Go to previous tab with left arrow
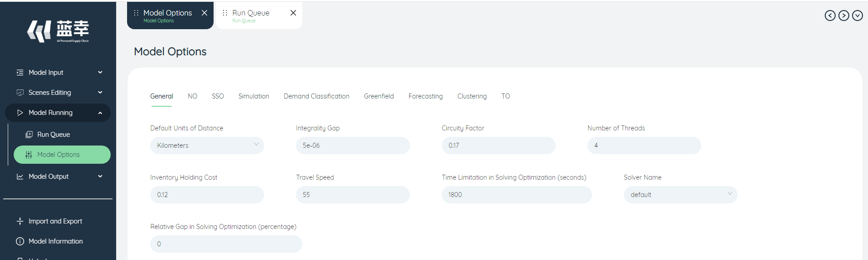The width and height of the screenshot is (868, 260). click(830, 16)
